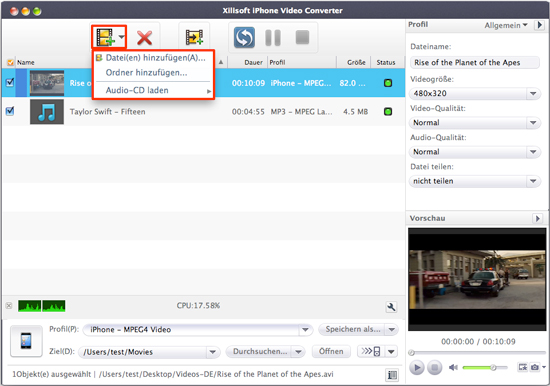Click the preview seek bar

tap(477, 352)
